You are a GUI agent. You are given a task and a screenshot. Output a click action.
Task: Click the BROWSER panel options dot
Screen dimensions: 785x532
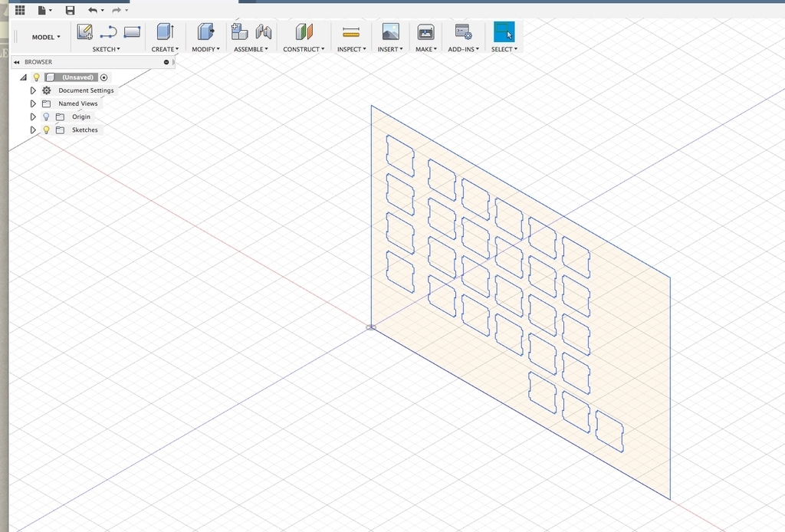pos(166,62)
